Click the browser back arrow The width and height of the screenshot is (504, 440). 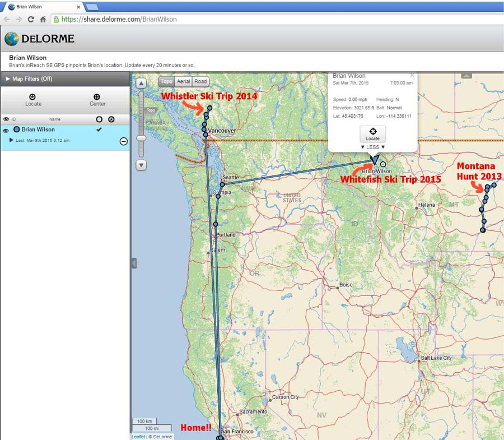[x=7, y=19]
